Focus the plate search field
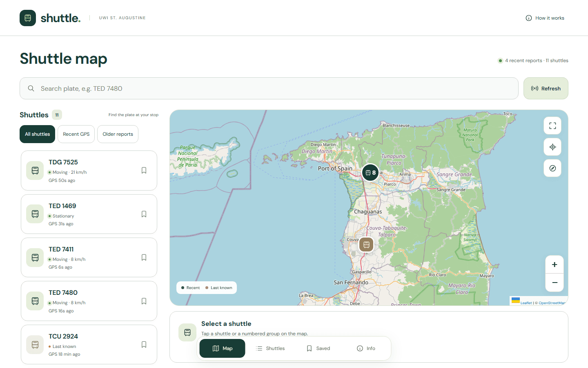The image size is (588, 368). point(269,88)
